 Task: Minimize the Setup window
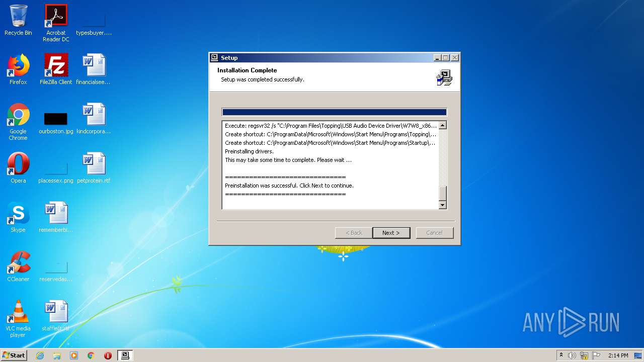[437, 58]
